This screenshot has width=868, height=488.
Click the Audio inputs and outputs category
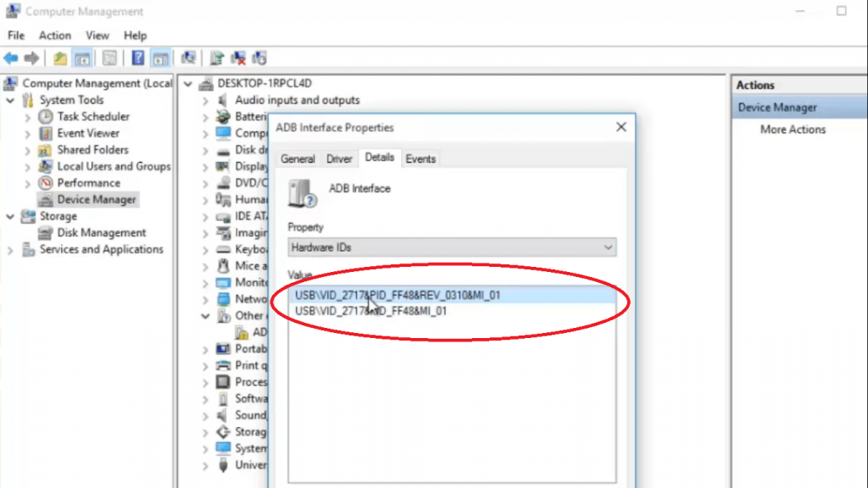pyautogui.click(x=297, y=100)
